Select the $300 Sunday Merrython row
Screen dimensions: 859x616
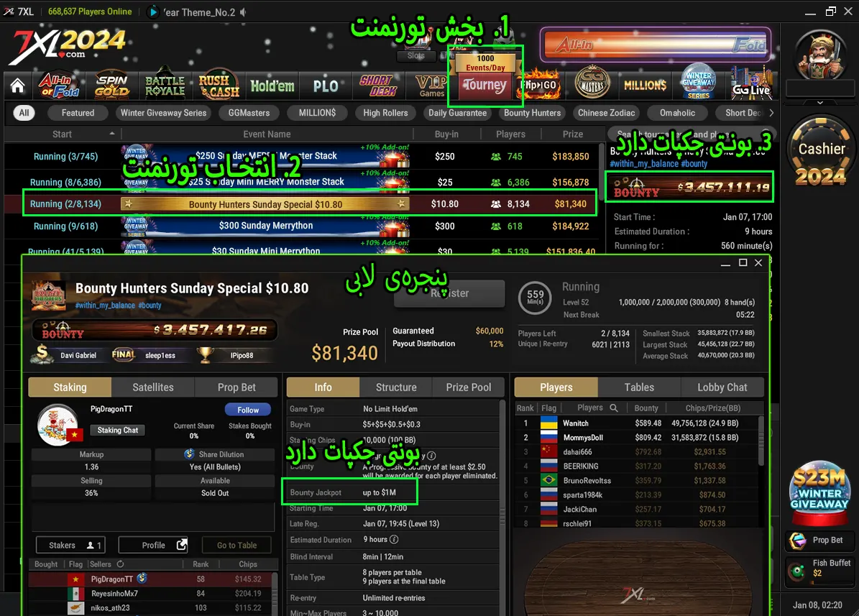tap(266, 226)
